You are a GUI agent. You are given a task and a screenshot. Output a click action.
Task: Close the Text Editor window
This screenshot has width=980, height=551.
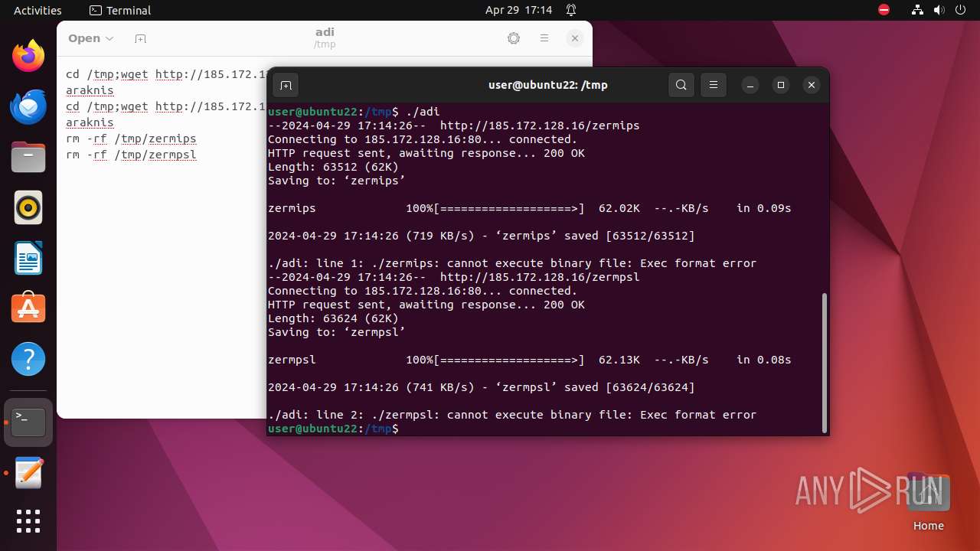point(575,38)
